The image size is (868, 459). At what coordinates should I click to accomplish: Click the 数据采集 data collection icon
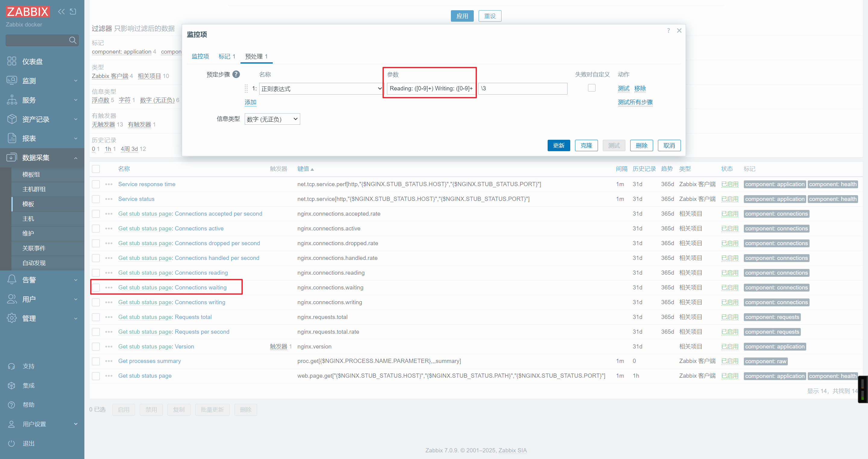[12, 158]
